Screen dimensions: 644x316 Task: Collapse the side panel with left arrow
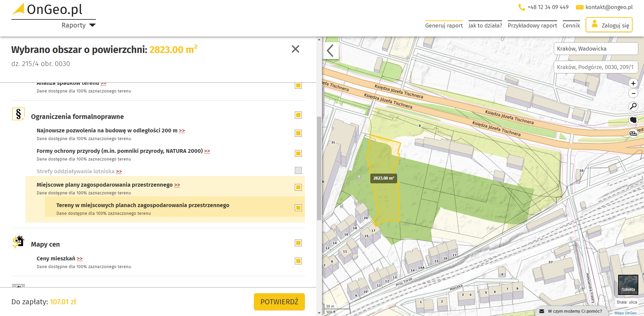click(330, 51)
